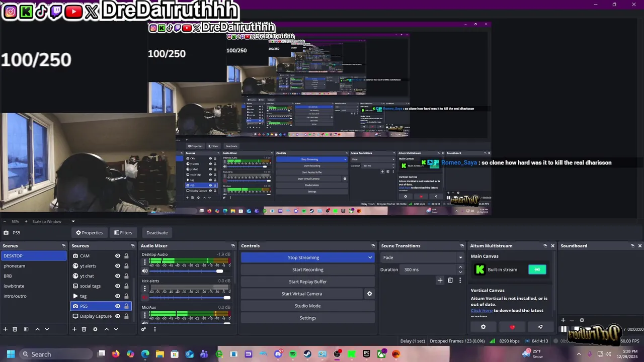Image resolution: width=644 pixels, height=362 pixels.
Task: Switch to the BRB scene
Action: 33,276
